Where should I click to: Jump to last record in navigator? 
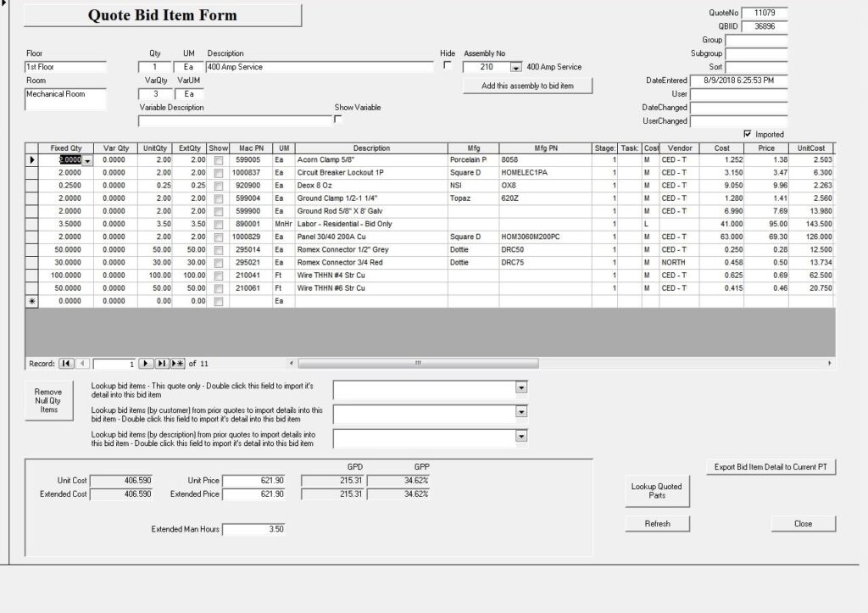tap(162, 364)
